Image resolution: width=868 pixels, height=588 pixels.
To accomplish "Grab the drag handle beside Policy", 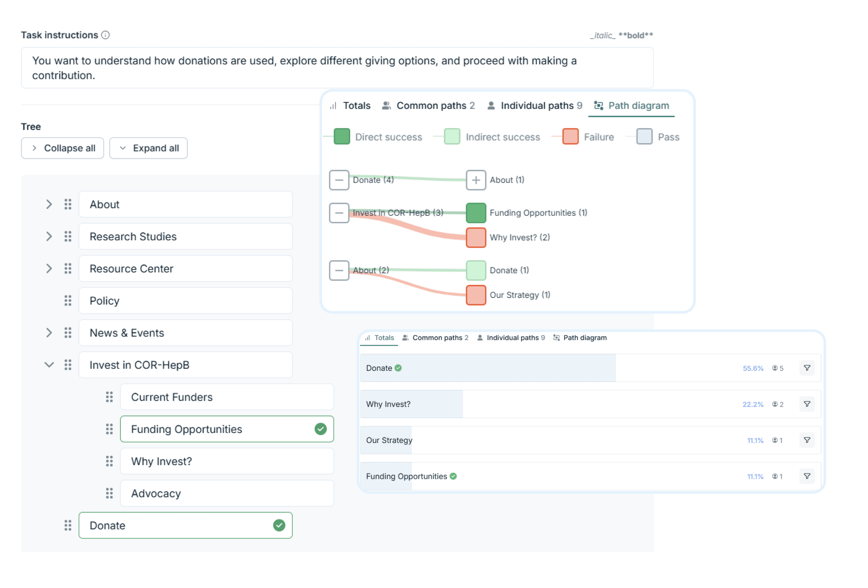I will point(68,301).
